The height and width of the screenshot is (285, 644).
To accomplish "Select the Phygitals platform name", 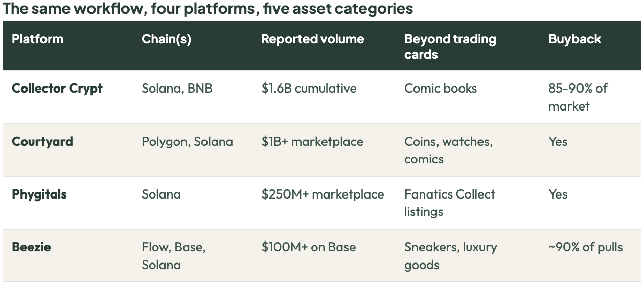I will [x=39, y=194].
